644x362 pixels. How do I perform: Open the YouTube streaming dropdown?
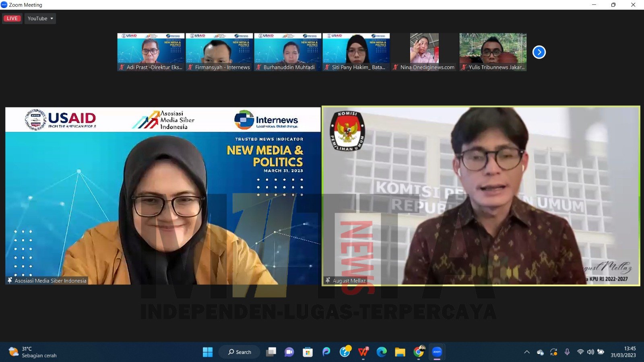(40, 19)
